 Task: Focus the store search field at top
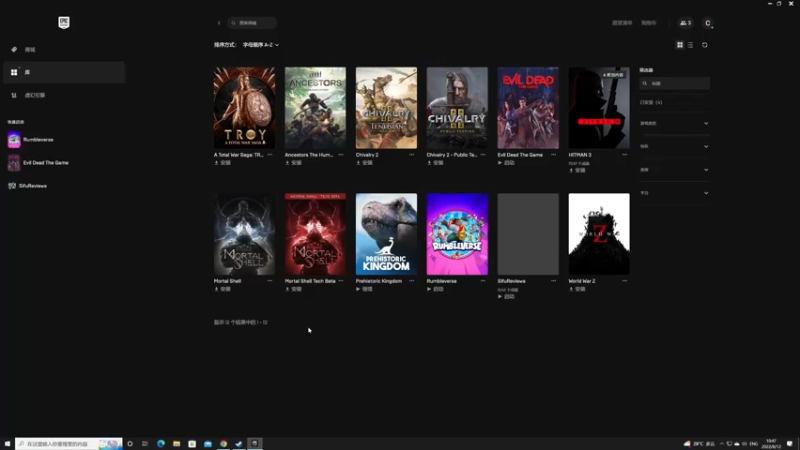tap(252, 23)
